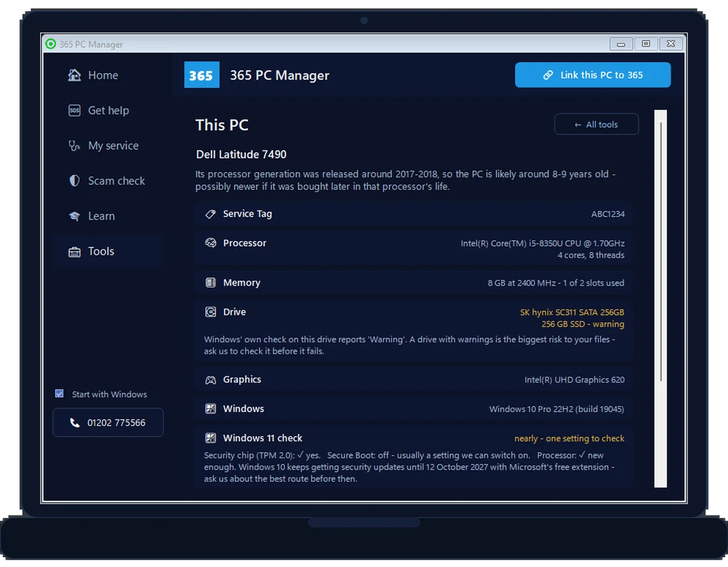Viewport: 728px width, 567px height.
Task: Click the Processor row label
Action: pyautogui.click(x=244, y=243)
